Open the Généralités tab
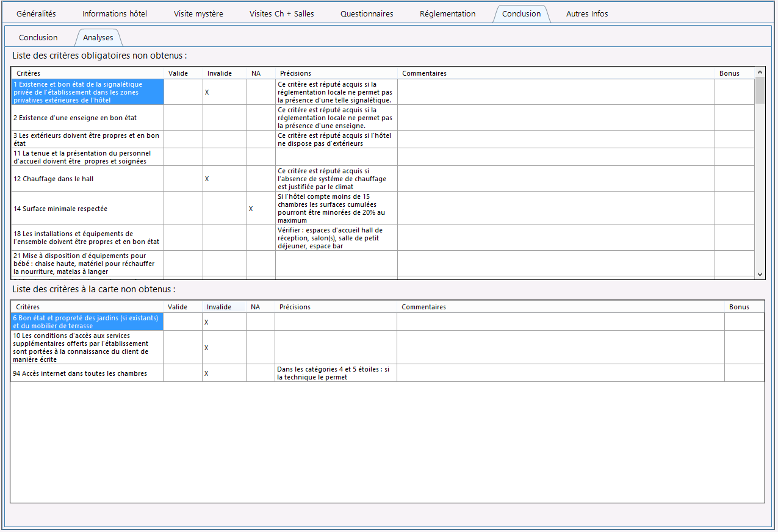Screen dimensions: 778x532 click(36, 13)
